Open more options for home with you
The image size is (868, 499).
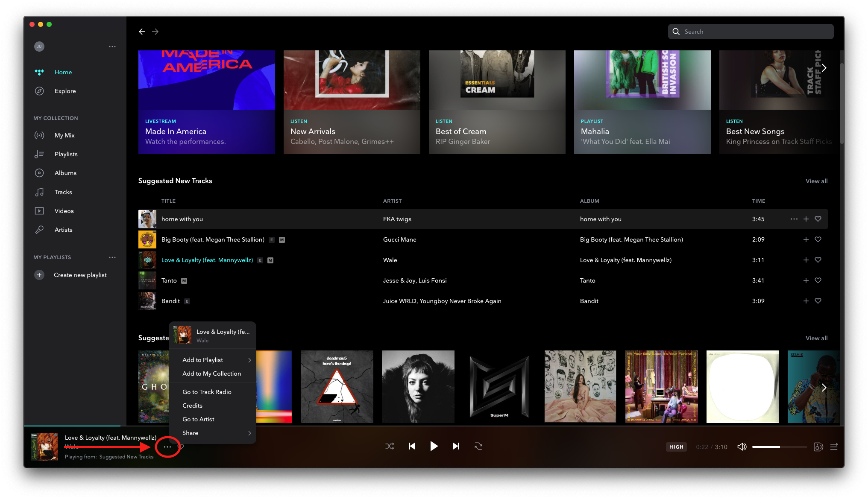[x=794, y=219]
